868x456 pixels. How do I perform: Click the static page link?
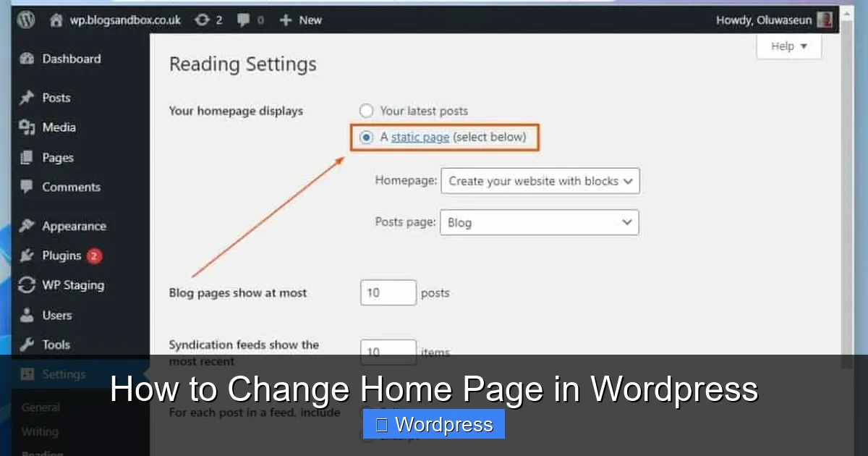pos(420,137)
